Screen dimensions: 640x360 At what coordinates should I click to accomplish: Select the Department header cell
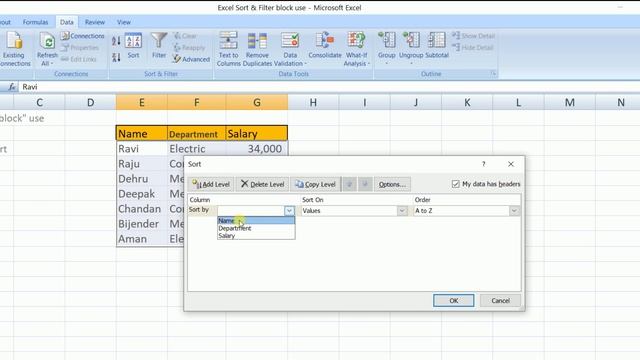[x=196, y=133]
